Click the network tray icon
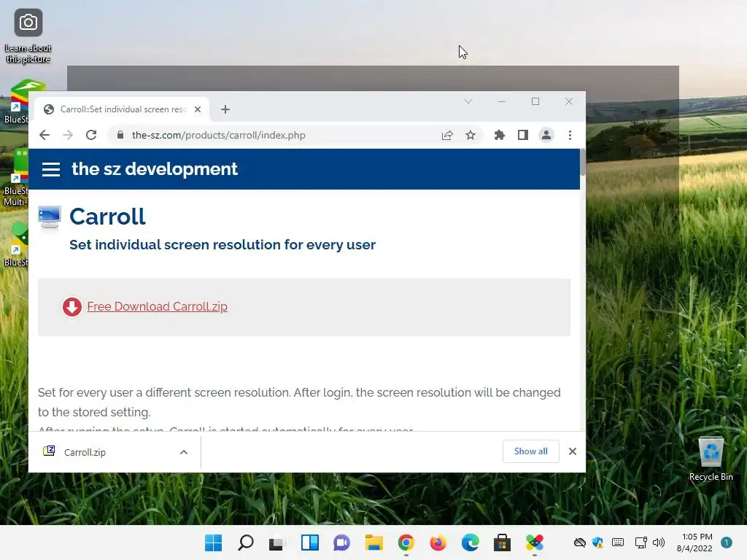747x560 pixels. click(x=640, y=542)
